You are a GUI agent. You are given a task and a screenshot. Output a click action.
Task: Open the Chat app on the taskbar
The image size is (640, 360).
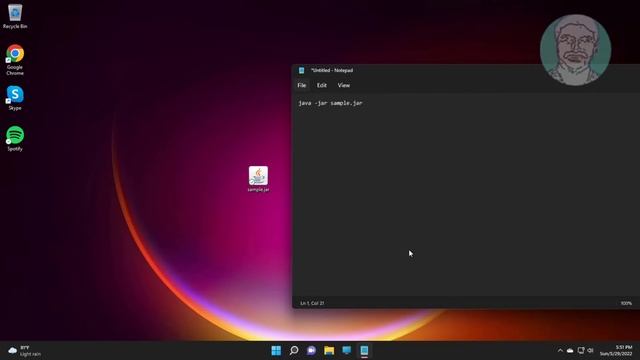[x=311, y=350]
